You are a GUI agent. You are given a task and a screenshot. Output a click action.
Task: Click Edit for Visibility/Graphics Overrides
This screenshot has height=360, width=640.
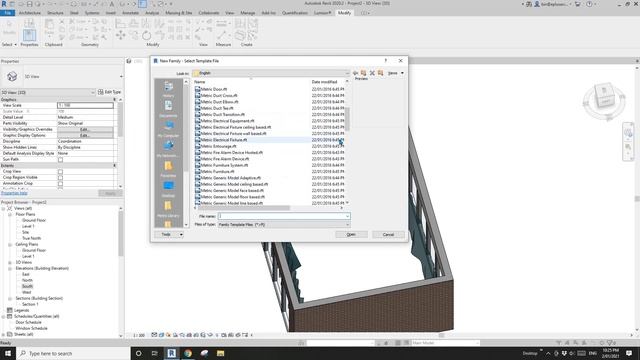coord(85,129)
